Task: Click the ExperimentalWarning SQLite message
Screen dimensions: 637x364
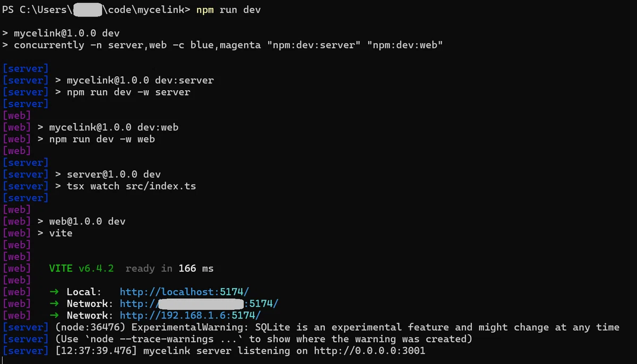Action: coord(337,327)
